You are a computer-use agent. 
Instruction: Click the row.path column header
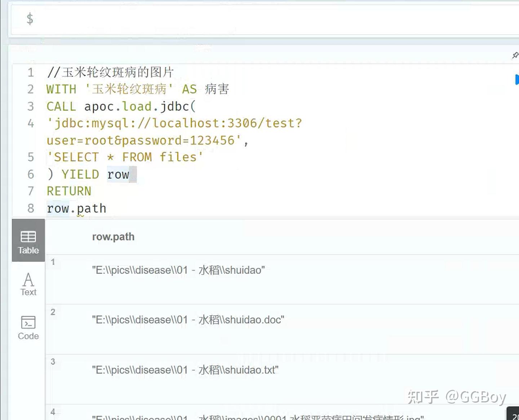113,237
